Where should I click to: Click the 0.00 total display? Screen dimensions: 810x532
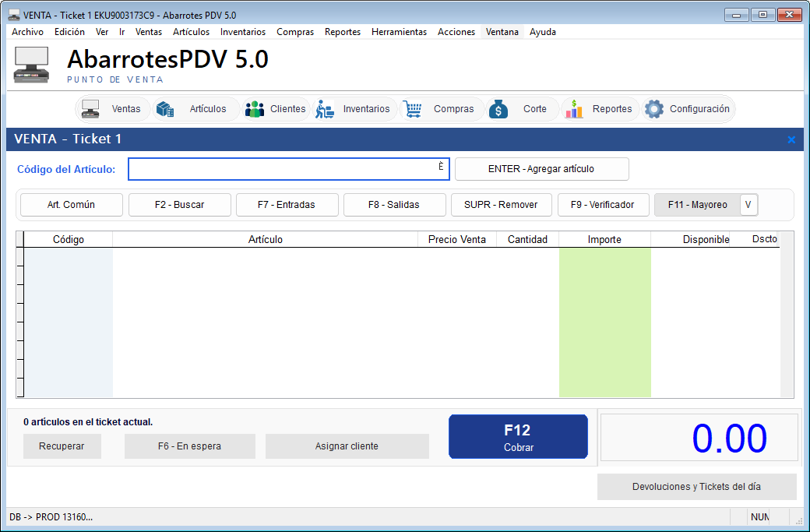(699, 438)
